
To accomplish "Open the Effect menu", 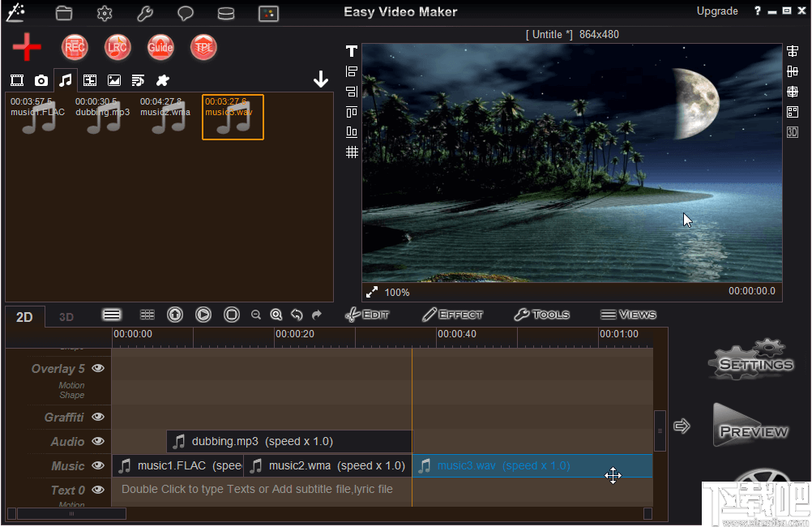I will point(454,315).
